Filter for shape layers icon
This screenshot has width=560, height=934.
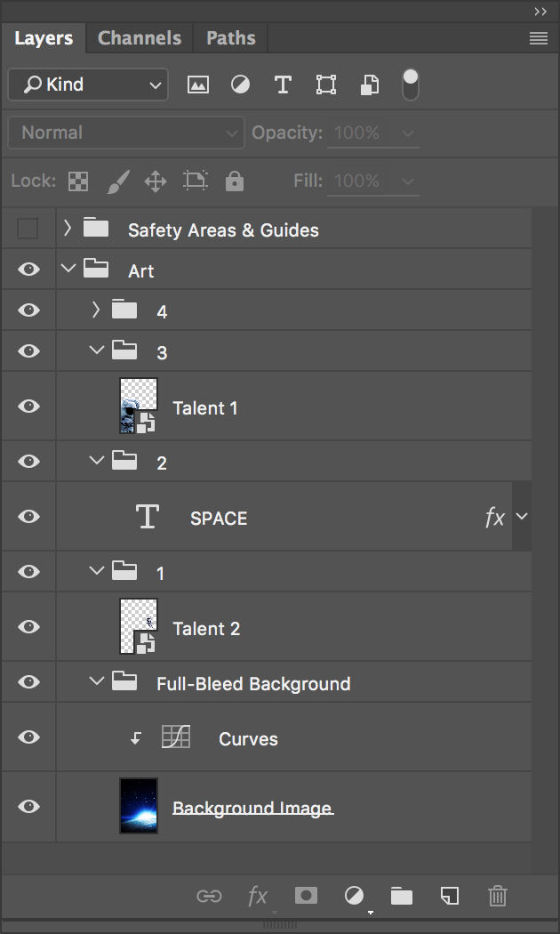point(326,85)
